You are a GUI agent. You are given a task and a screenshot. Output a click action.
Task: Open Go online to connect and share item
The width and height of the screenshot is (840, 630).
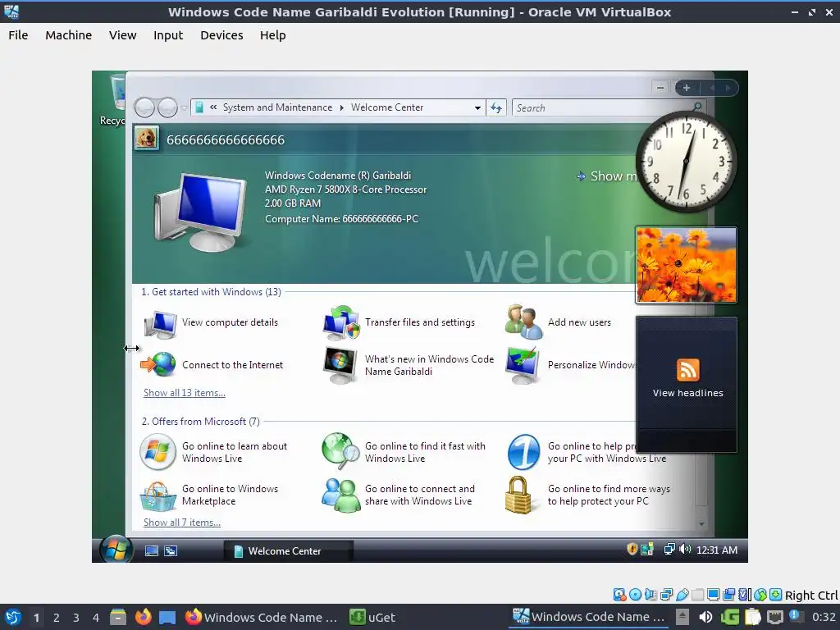[x=398, y=495]
